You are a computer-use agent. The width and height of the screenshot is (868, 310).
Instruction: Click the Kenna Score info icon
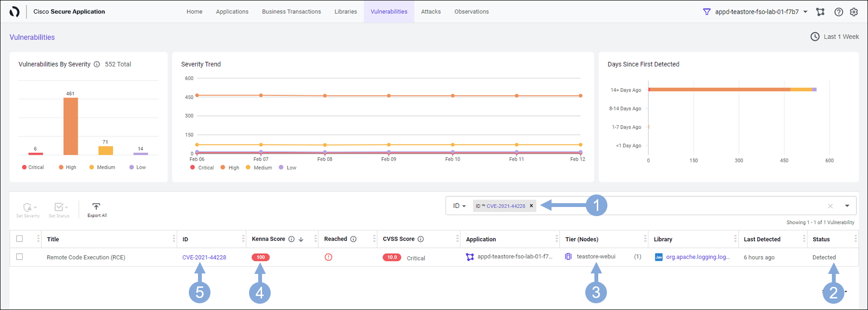click(x=291, y=239)
